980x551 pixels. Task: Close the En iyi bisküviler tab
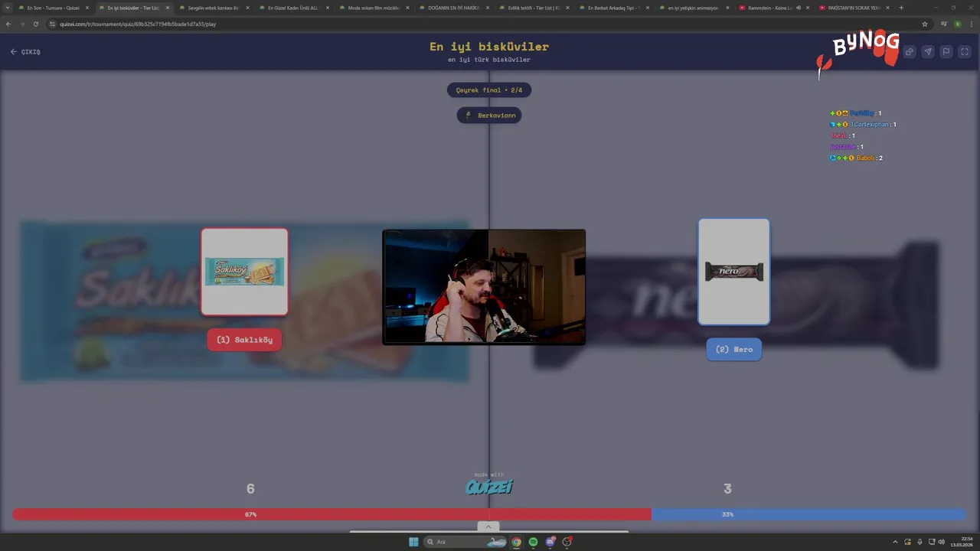click(x=168, y=8)
